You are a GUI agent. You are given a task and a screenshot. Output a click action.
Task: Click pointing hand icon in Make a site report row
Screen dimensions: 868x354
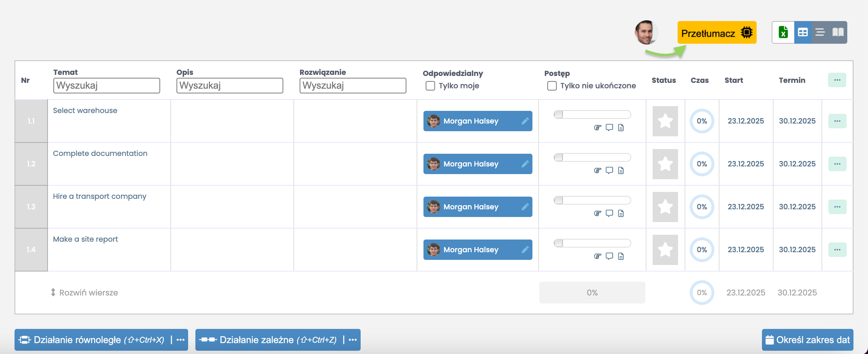click(x=597, y=256)
